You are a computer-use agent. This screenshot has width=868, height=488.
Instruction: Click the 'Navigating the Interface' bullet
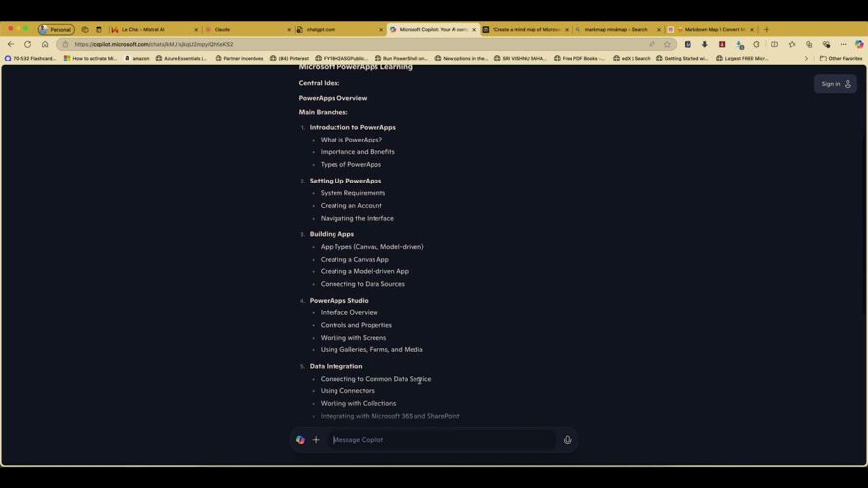[x=357, y=218]
